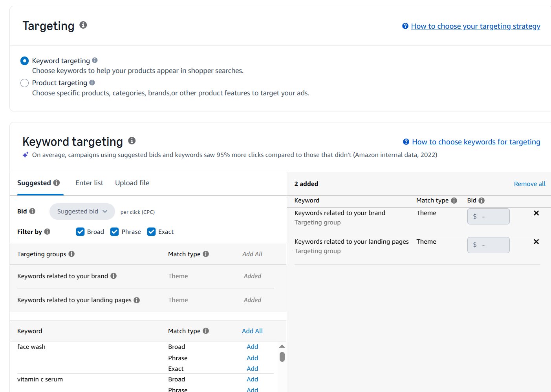Click the info icon next to Targeting groups
The width and height of the screenshot is (551, 392).
click(71, 254)
